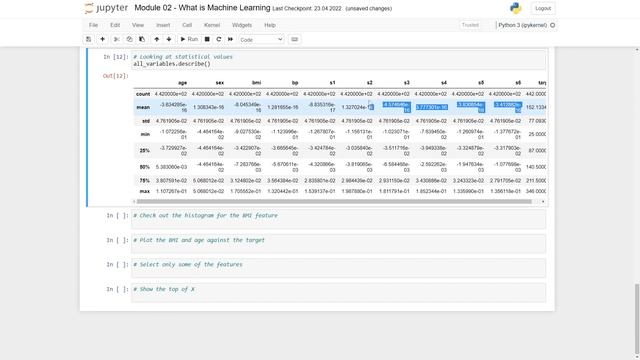Cut selected cells with the scissors icon
Viewport: 640px width, 360px height.
pos(116,39)
